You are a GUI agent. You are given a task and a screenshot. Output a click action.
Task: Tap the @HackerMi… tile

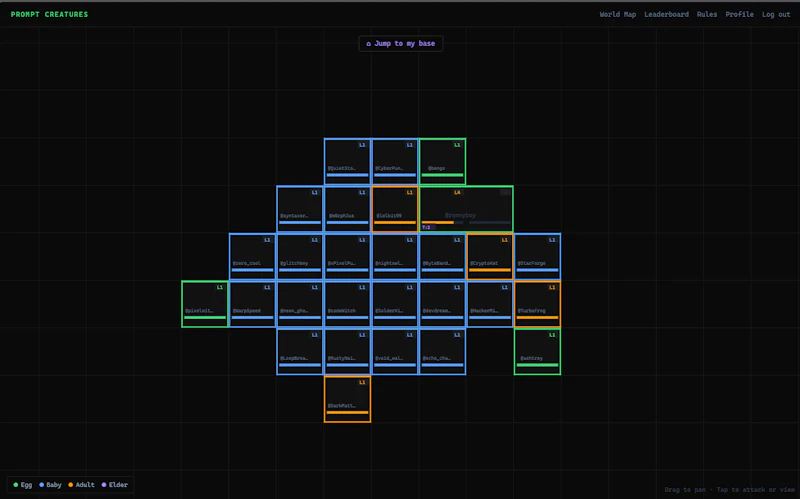[x=490, y=304]
